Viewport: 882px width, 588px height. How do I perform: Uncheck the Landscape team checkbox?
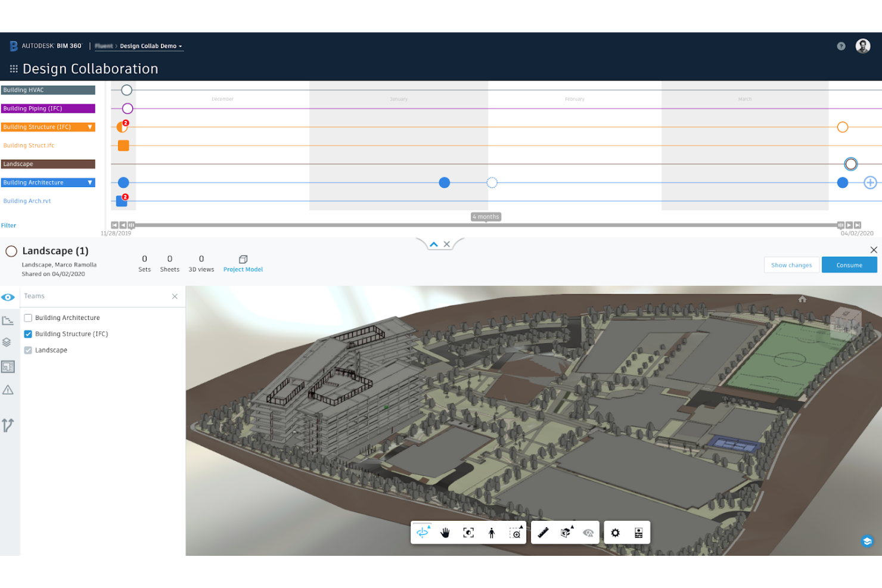pos(28,350)
